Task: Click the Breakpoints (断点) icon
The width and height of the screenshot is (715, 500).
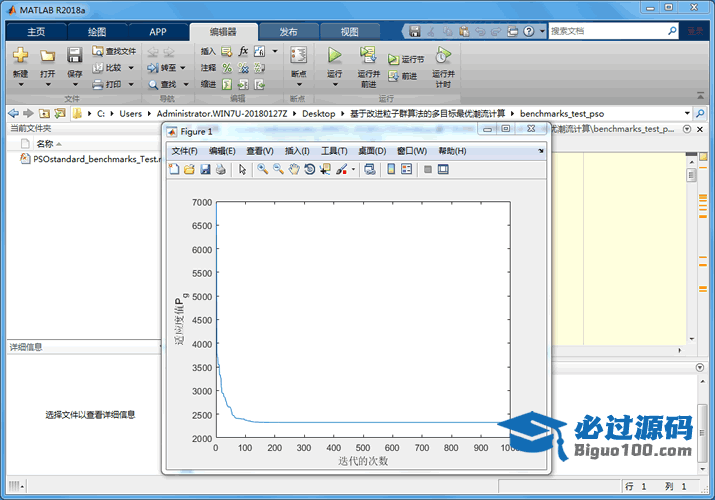Action: coord(299,55)
